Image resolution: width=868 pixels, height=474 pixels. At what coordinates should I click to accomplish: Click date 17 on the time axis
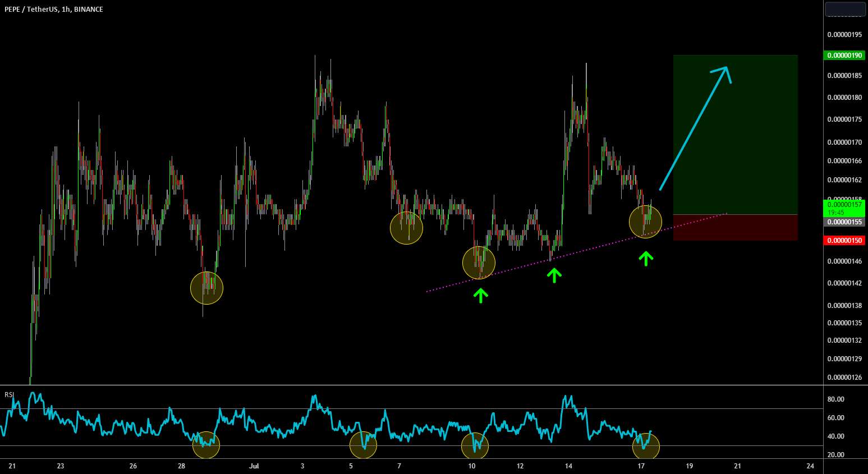641,466
